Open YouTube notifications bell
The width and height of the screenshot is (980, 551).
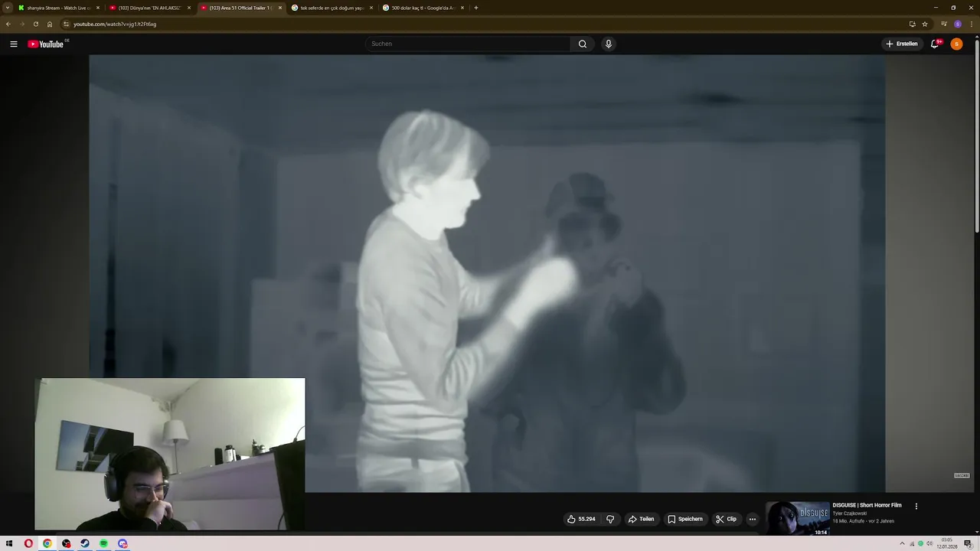pyautogui.click(x=934, y=44)
